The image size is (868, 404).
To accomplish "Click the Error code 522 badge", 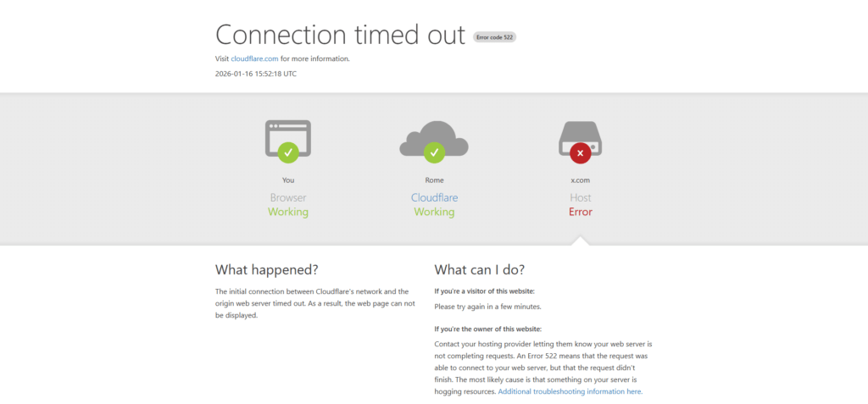I will pos(495,37).
